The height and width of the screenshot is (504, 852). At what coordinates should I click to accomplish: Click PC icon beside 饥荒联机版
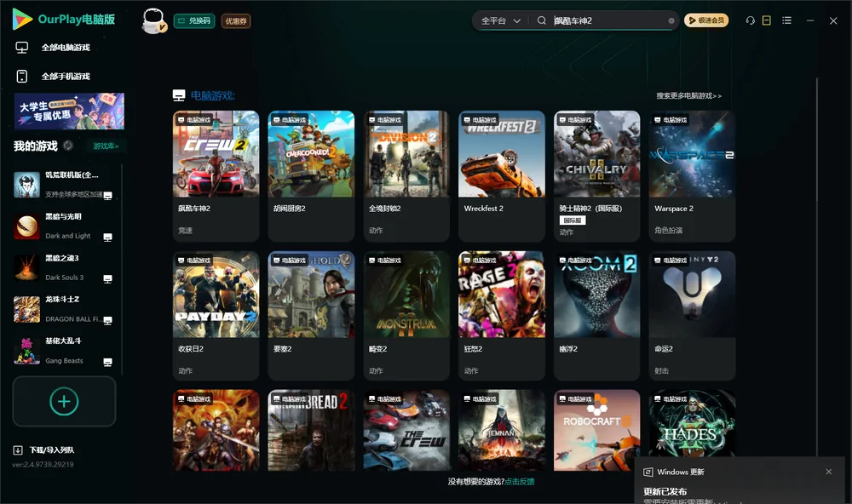pyautogui.click(x=107, y=196)
